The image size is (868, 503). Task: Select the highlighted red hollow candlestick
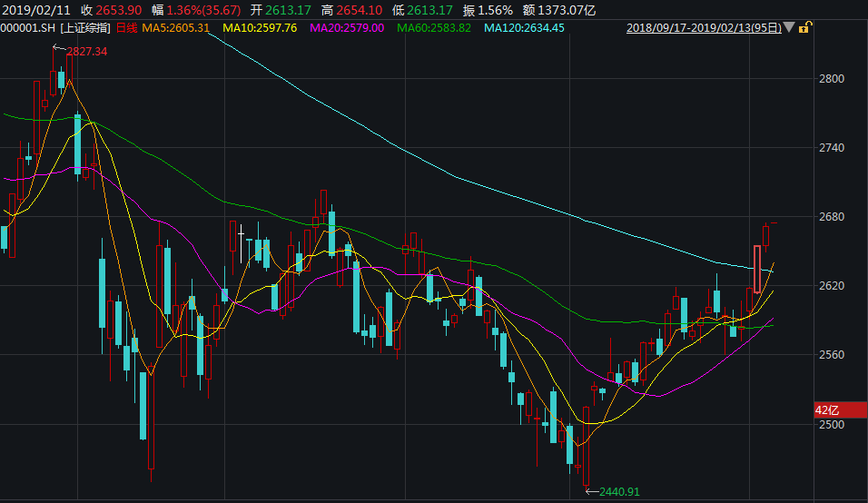click(756, 269)
